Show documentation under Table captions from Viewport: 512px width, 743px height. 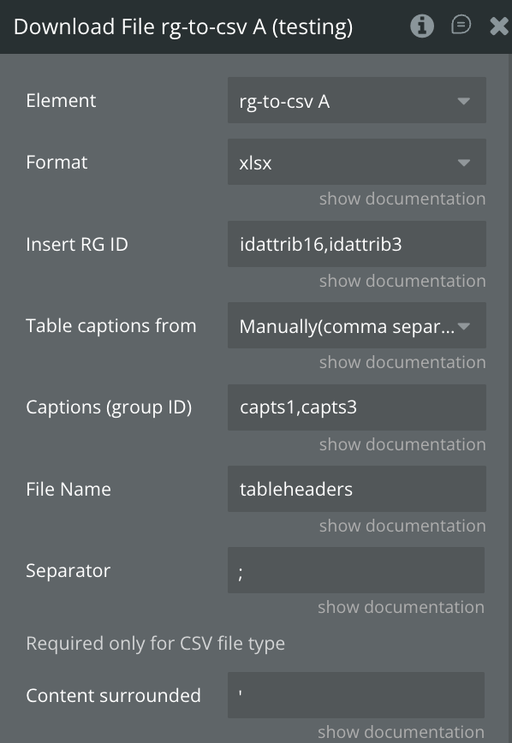click(402, 362)
